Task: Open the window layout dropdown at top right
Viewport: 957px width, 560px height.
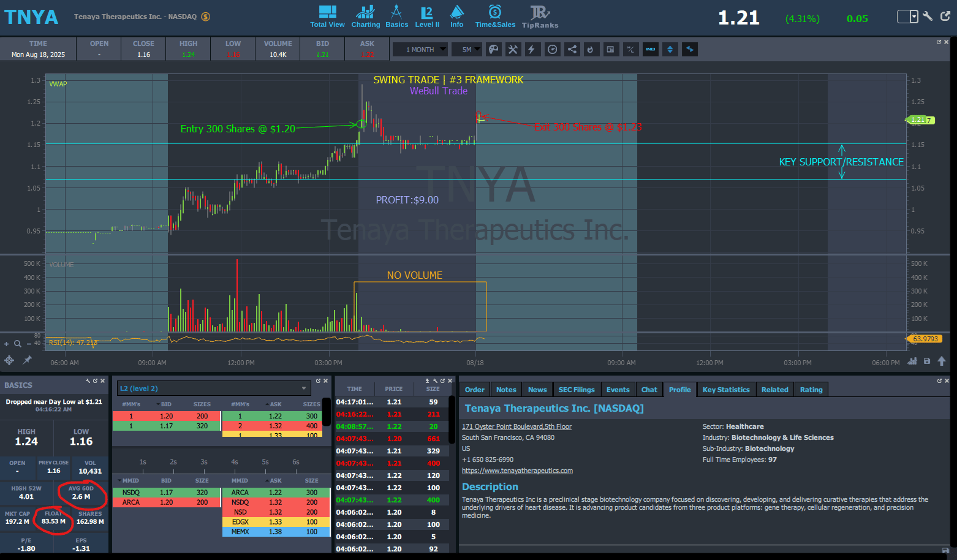Action: tap(907, 17)
